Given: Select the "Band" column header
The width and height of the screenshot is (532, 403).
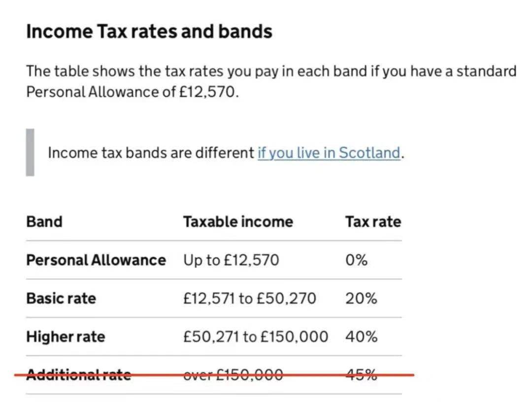Looking at the screenshot, I should click(x=44, y=222).
